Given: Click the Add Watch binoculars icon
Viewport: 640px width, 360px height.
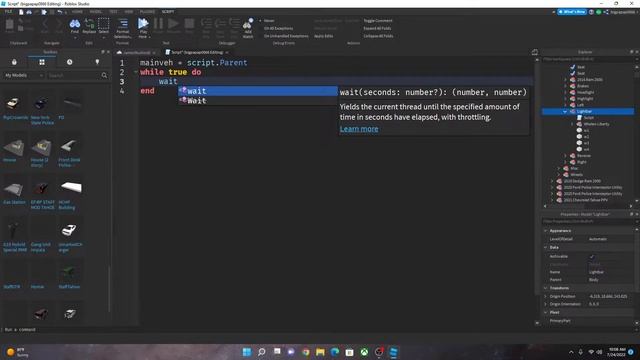Looking at the screenshot, I should click(x=248, y=28).
